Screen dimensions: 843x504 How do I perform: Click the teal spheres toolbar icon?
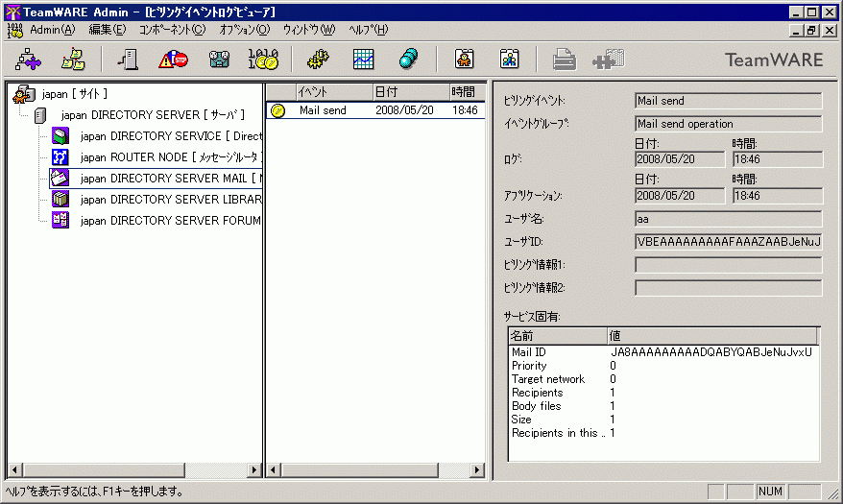tap(409, 60)
